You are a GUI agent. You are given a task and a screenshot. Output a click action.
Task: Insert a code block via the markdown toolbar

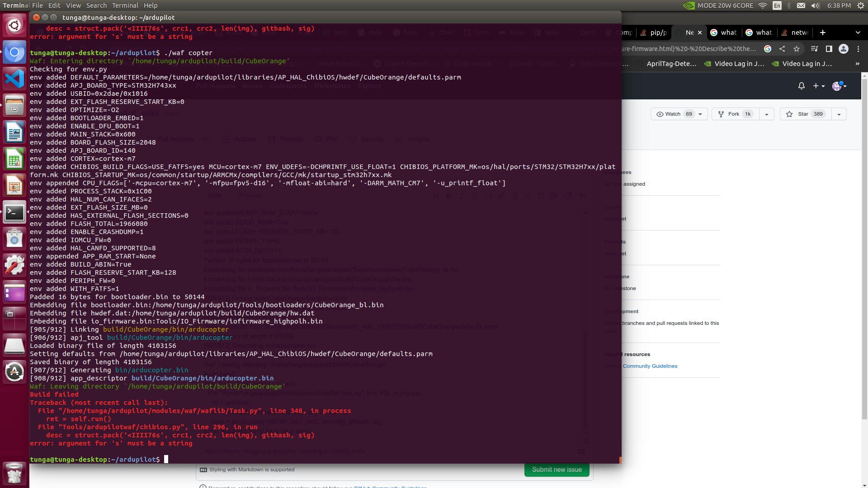click(488, 196)
